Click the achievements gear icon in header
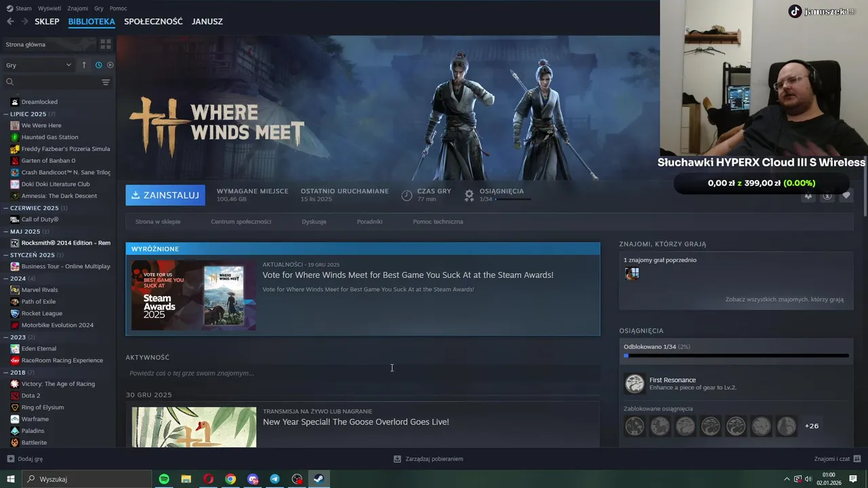Screen dimensions: 868x488 469,195
